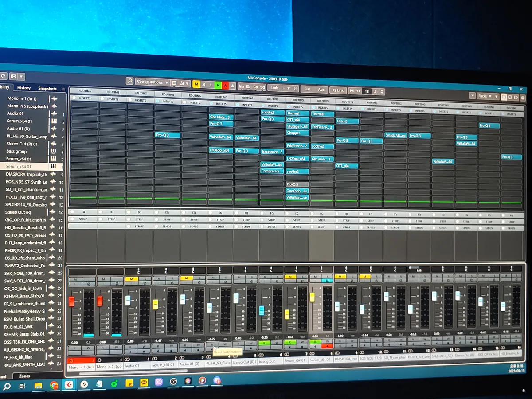Open visibility menu icon beside Snapshots tab

63,89
